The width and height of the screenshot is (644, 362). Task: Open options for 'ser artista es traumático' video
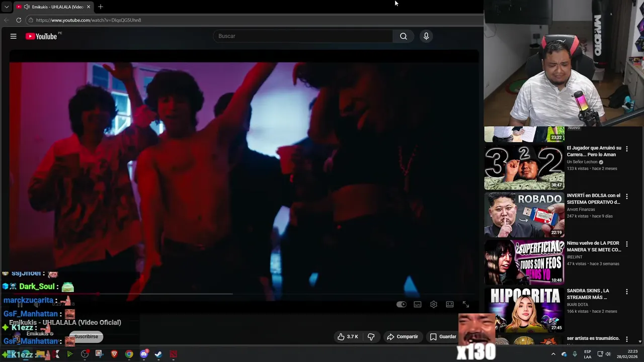(627, 339)
